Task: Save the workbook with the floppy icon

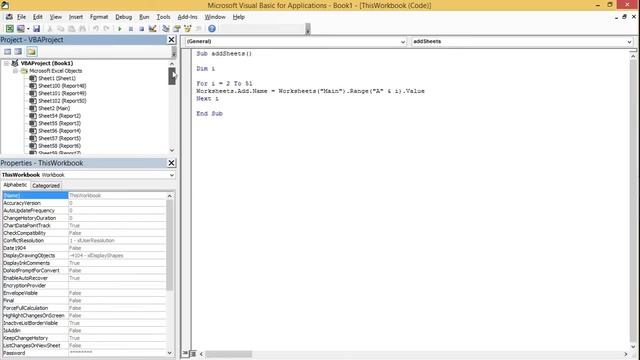Action: click(36, 29)
